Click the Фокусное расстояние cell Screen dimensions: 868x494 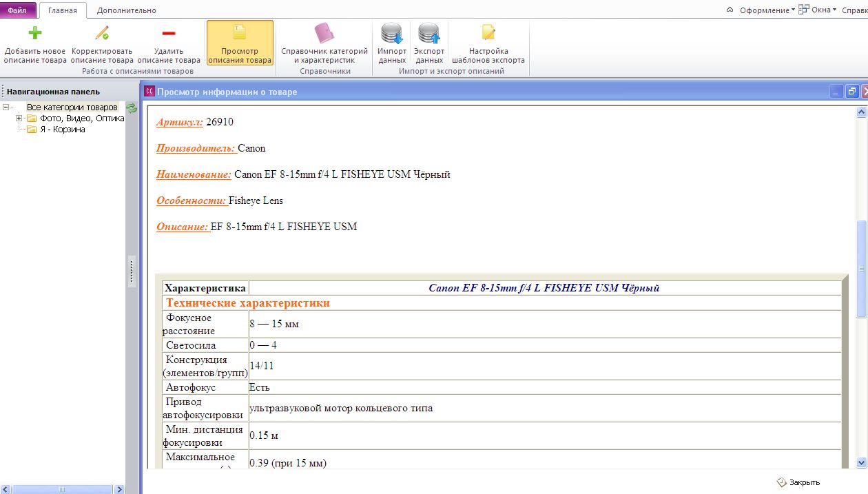coord(205,325)
